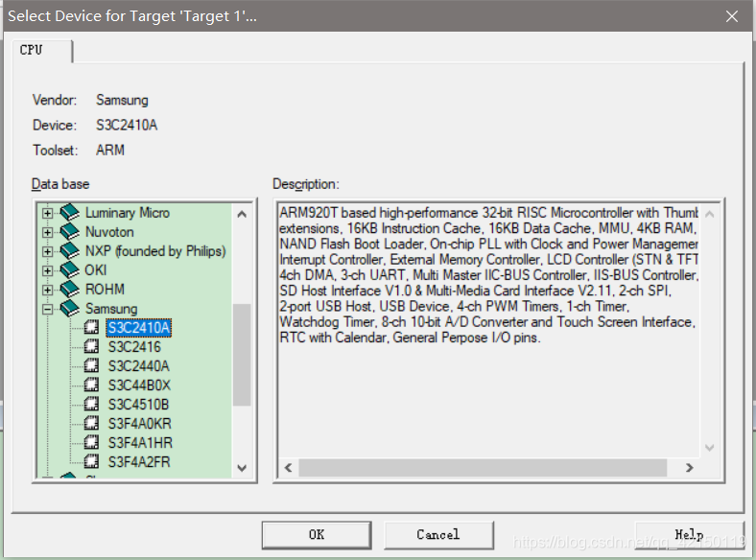Select the S3F4A2FR device

pyautogui.click(x=139, y=462)
